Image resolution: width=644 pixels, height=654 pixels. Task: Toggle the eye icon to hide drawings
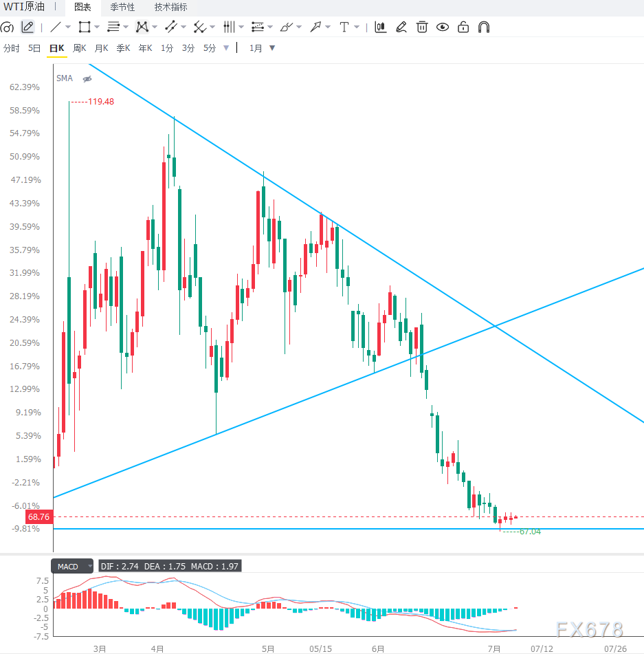[x=443, y=27]
